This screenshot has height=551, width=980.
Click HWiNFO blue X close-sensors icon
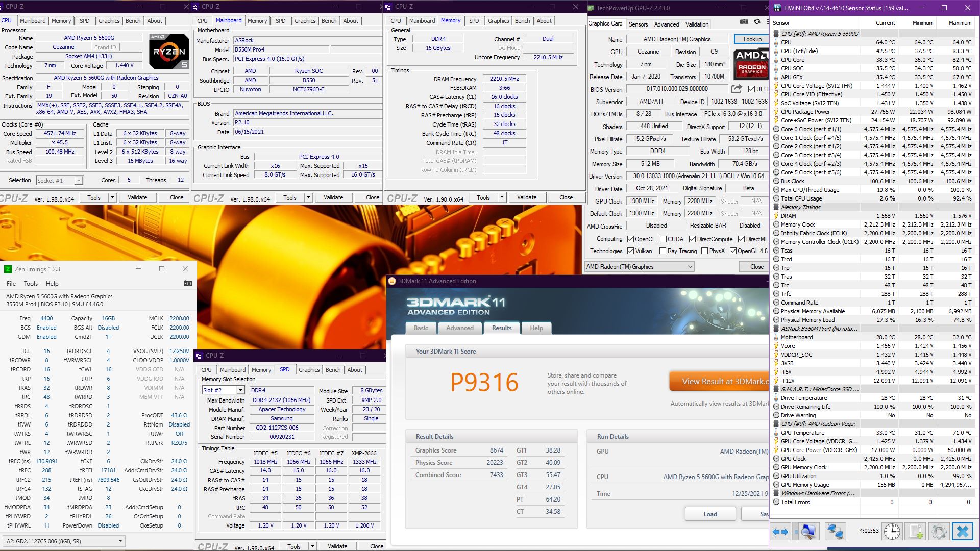(963, 532)
